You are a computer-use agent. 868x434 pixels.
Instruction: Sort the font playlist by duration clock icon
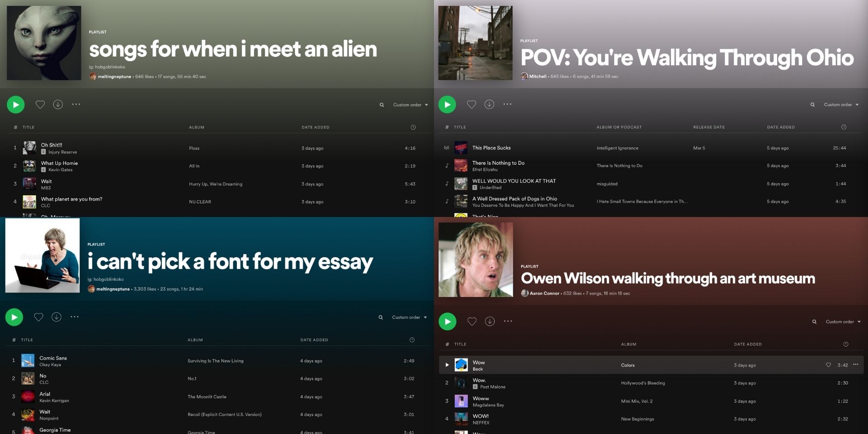(x=412, y=340)
